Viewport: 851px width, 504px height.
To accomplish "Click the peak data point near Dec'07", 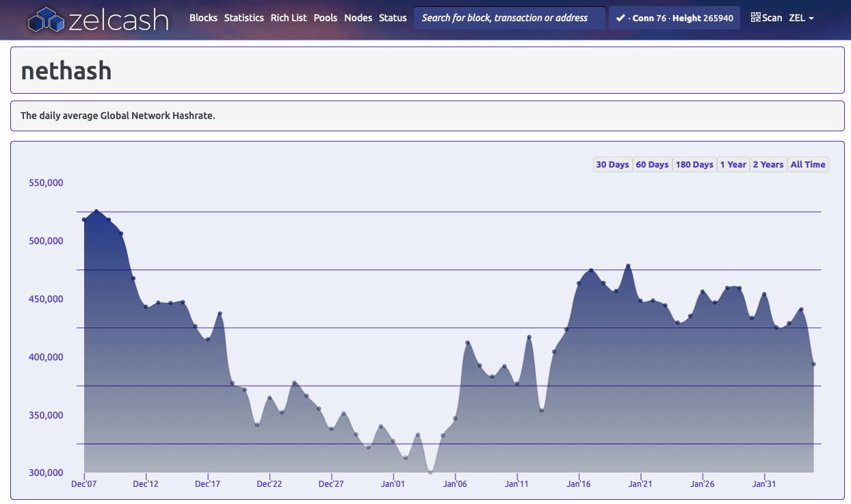I will pyautogui.click(x=96, y=211).
